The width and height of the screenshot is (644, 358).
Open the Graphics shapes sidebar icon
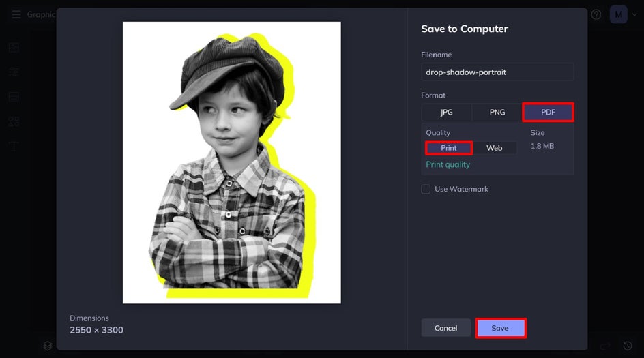tap(14, 121)
